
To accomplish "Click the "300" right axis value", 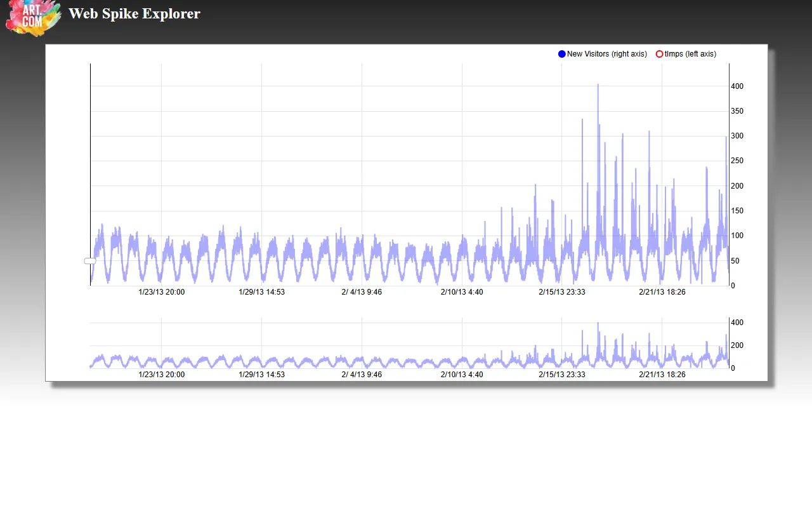I will [x=737, y=136].
